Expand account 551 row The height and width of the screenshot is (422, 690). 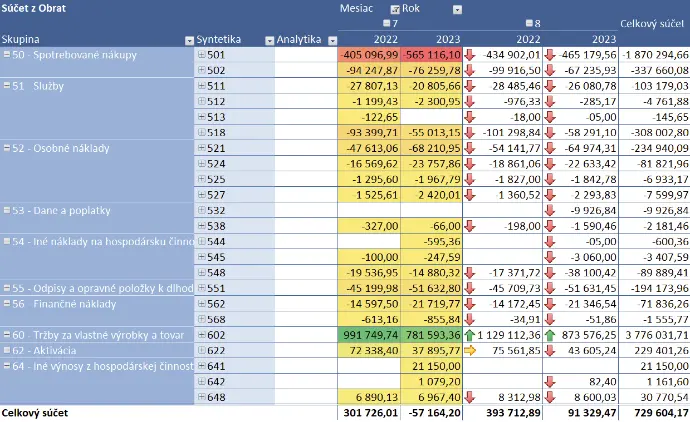[x=202, y=288]
